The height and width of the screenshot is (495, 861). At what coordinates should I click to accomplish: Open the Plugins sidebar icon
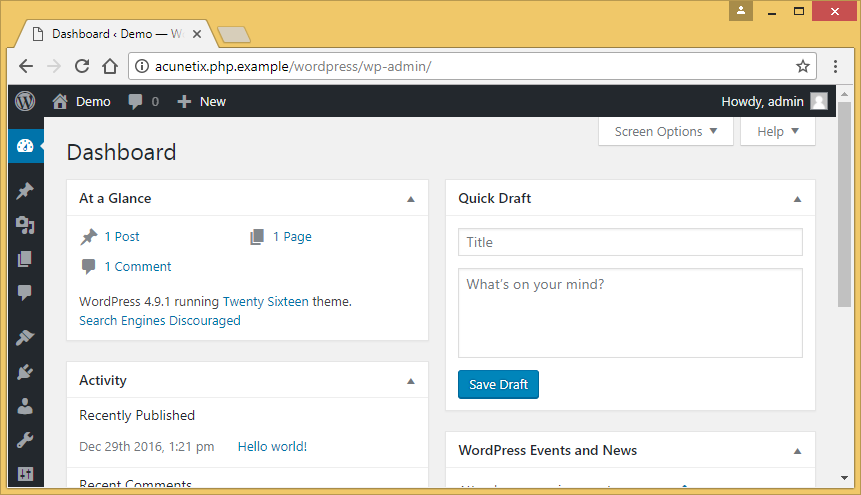[x=25, y=372]
